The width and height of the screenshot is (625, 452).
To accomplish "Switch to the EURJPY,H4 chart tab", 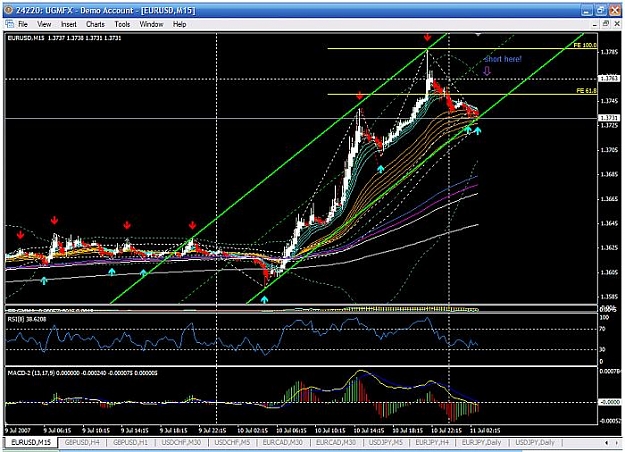I will [432, 442].
